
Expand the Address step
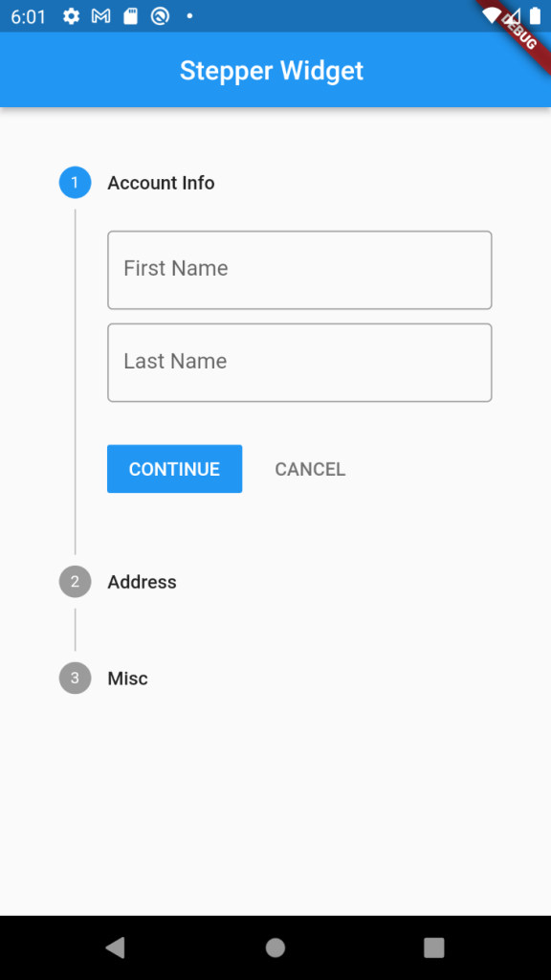click(142, 581)
